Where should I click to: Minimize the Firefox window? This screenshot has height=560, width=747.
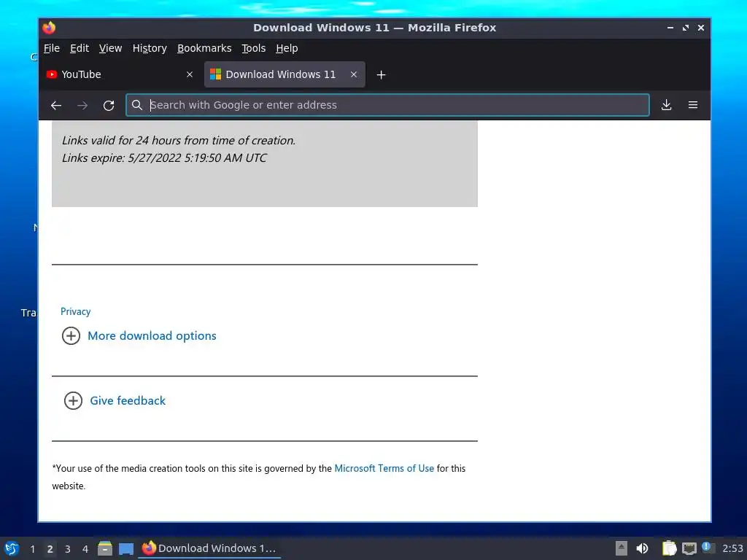click(670, 28)
